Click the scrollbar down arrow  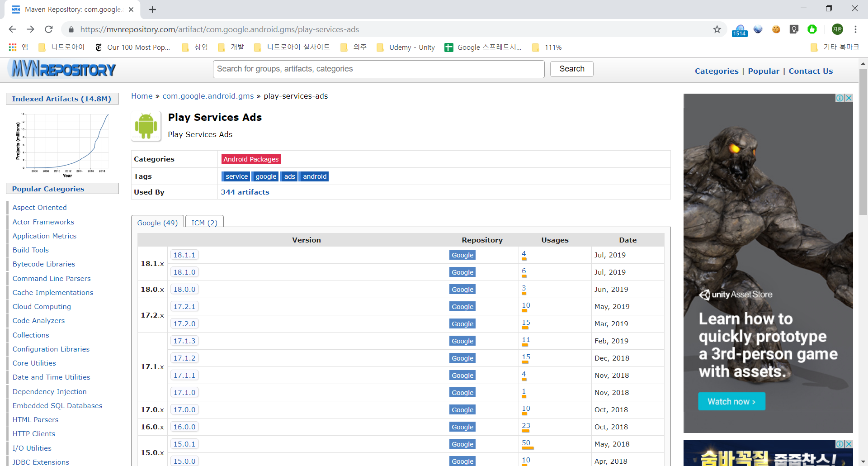[x=863, y=461]
